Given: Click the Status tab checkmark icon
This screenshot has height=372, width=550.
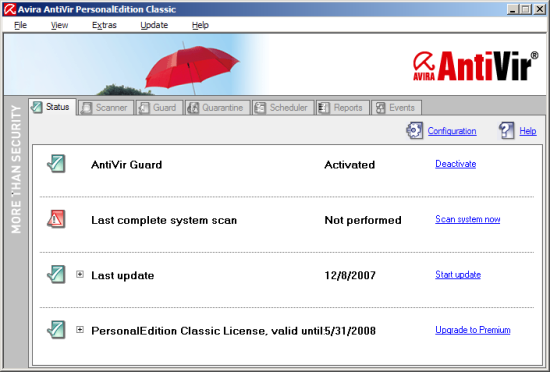Looking at the screenshot, I should (36, 107).
